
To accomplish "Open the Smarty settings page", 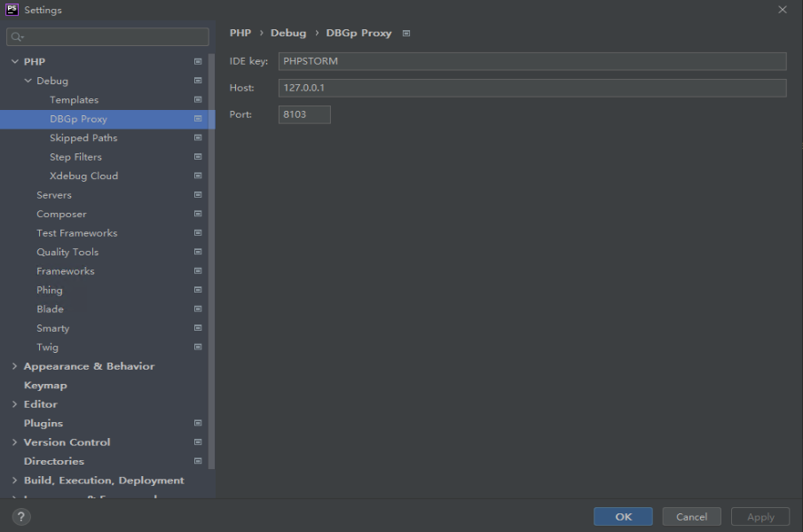I will click(x=52, y=328).
